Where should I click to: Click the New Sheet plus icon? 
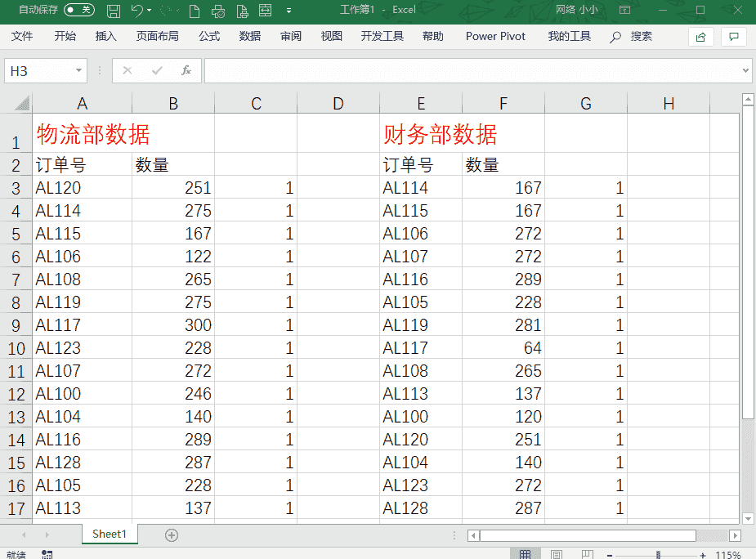[172, 534]
